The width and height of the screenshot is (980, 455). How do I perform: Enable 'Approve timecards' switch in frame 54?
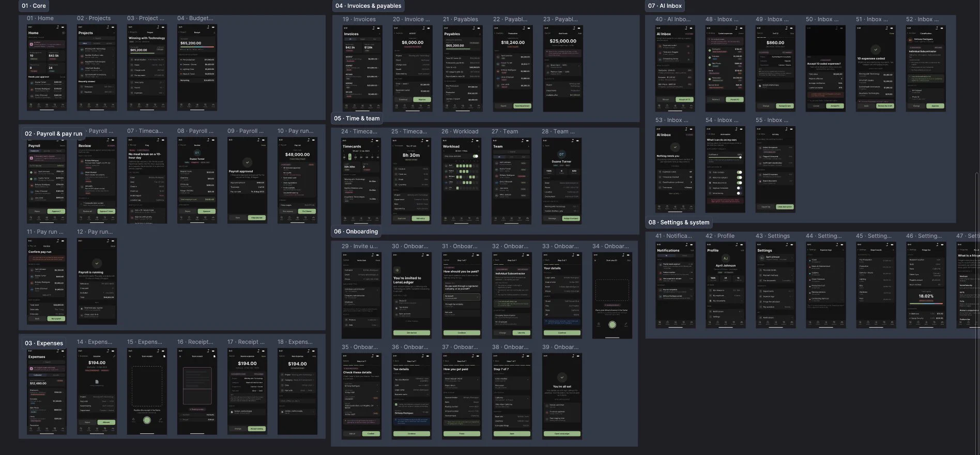click(x=740, y=188)
